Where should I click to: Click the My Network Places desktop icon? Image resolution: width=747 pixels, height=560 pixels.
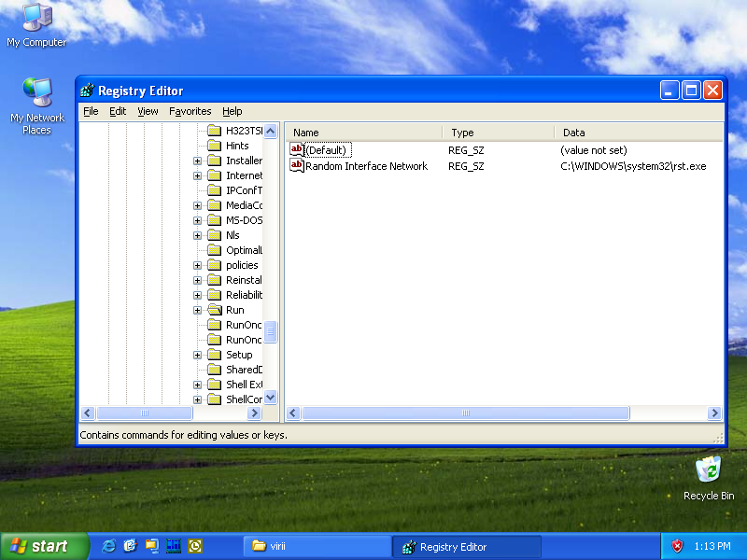click(x=36, y=93)
